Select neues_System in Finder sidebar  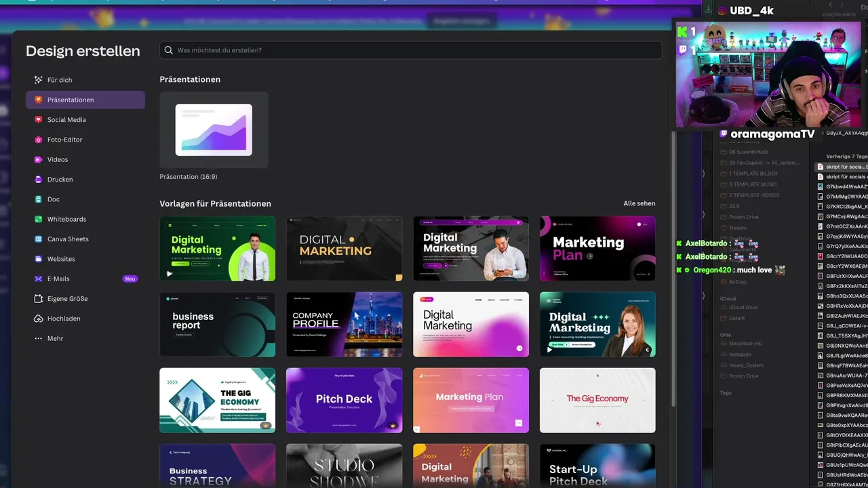746,365
